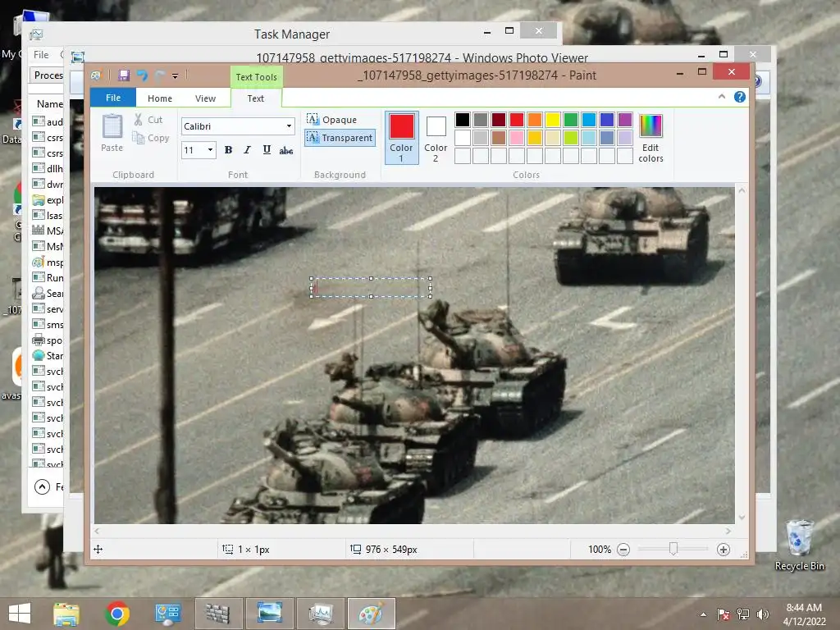Open the Calibri font family dropdown
840x630 pixels.
(289, 126)
